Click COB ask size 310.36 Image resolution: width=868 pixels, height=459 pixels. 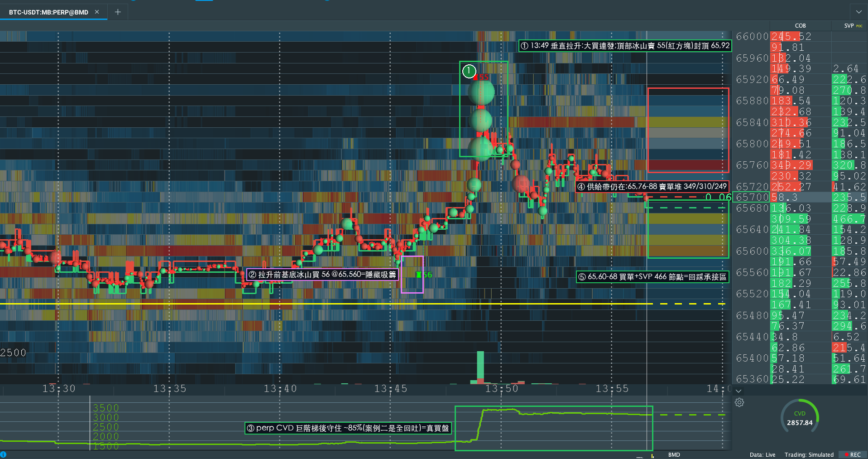pos(791,122)
